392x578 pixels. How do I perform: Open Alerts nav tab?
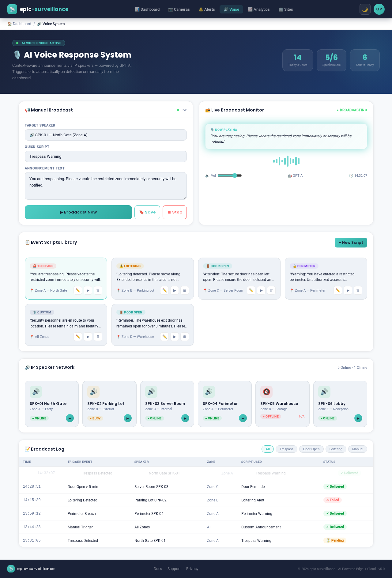[x=207, y=9]
